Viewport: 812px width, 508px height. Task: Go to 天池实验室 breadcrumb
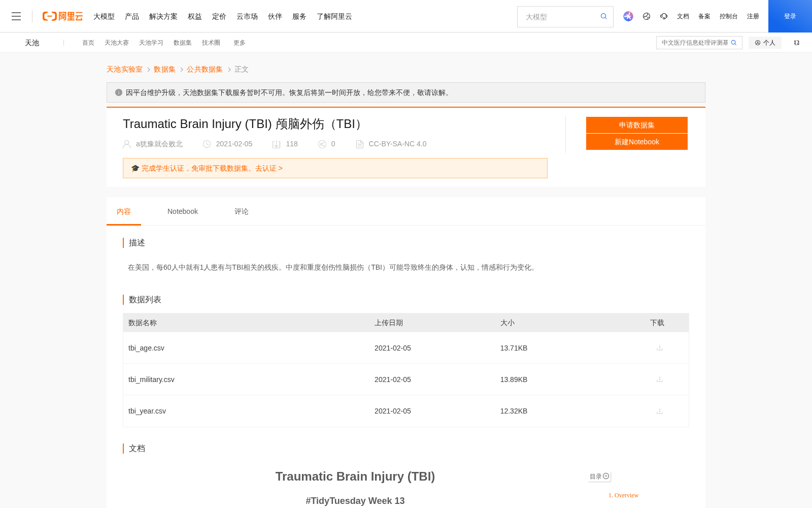(124, 69)
